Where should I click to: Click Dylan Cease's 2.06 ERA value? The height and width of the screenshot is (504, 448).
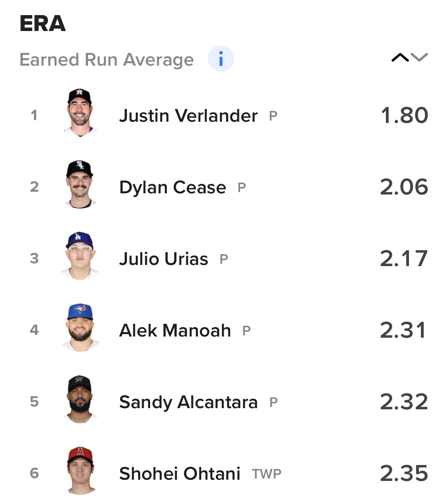click(x=404, y=187)
